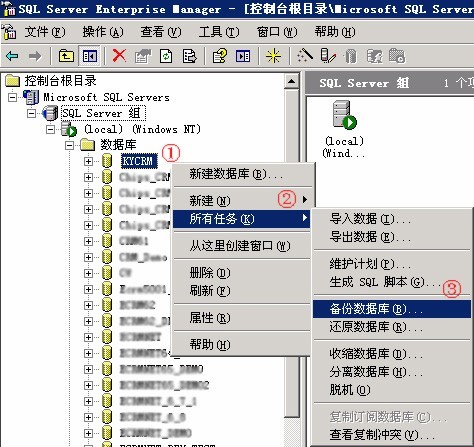
Task: Click the SQL Server group node icon
Action: point(50,113)
